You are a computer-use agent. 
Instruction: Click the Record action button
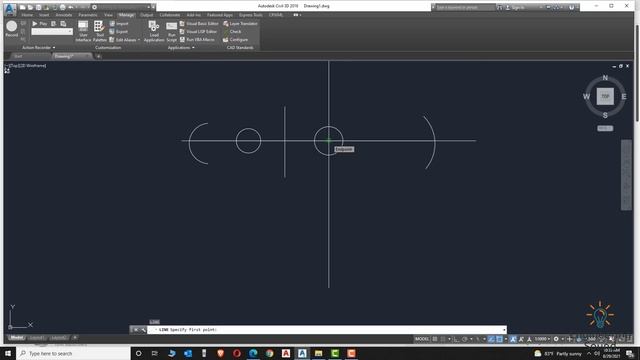tap(11, 29)
